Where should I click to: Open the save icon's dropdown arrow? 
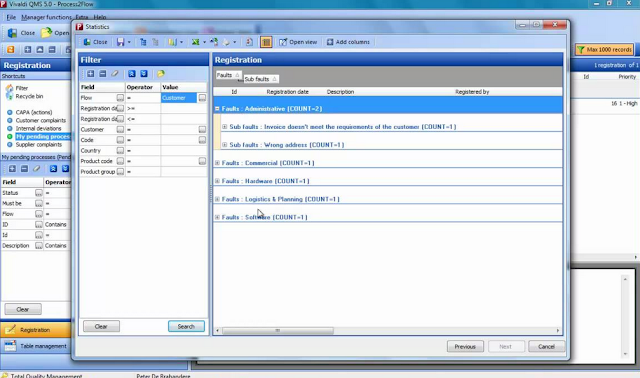point(129,42)
